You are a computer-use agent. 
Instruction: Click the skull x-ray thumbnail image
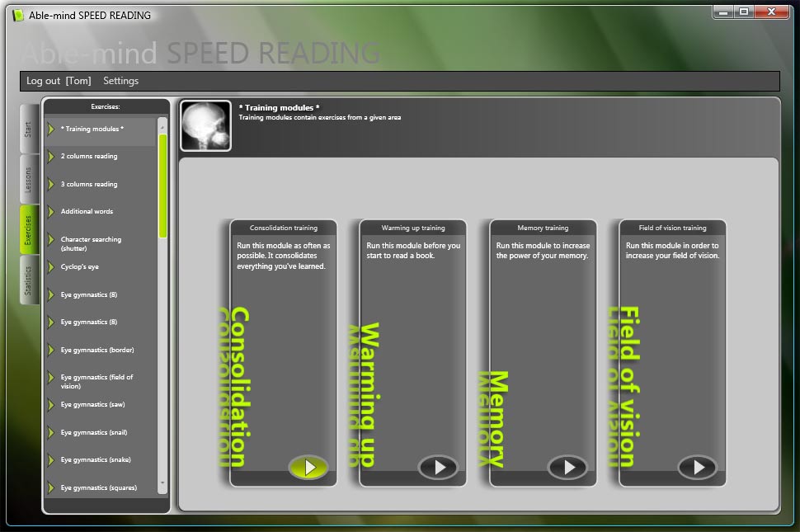click(205, 126)
